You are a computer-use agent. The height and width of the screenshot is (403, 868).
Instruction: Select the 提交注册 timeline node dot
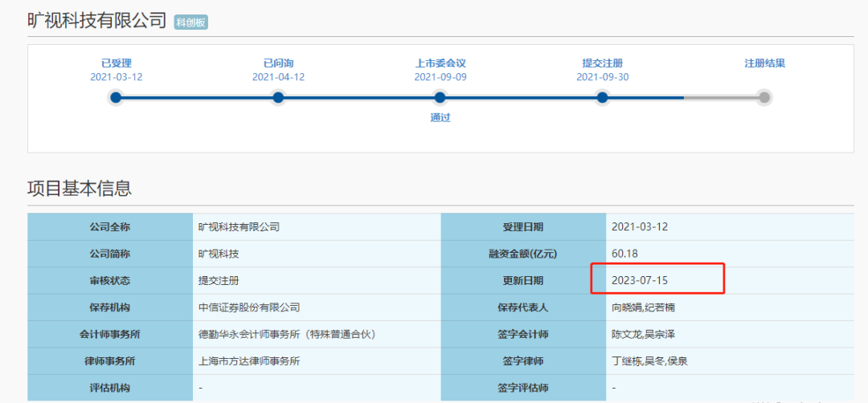click(602, 98)
